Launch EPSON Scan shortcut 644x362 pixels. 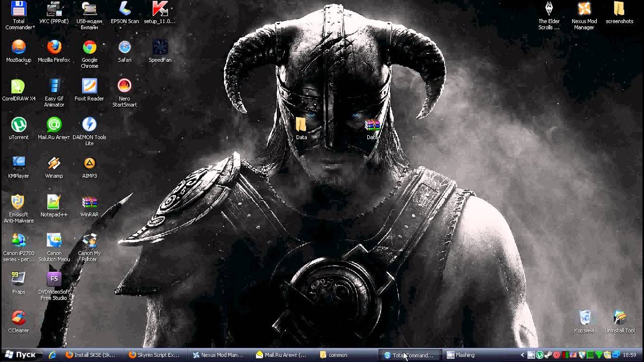pyautogui.click(x=125, y=13)
